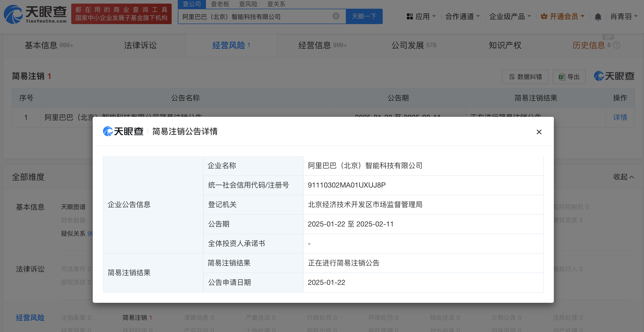The image size is (644, 332).
Task: Click the 数据纠错 button
Action: point(525,77)
